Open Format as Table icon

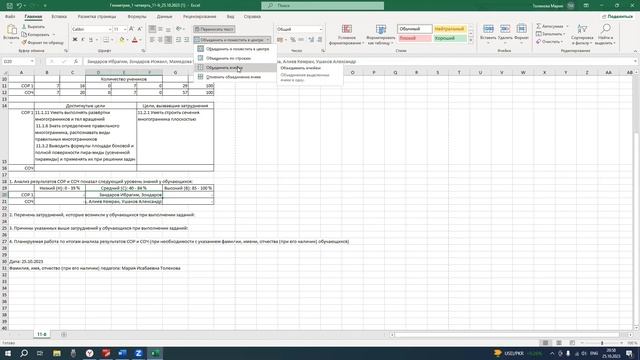pyautogui.click(x=381, y=29)
